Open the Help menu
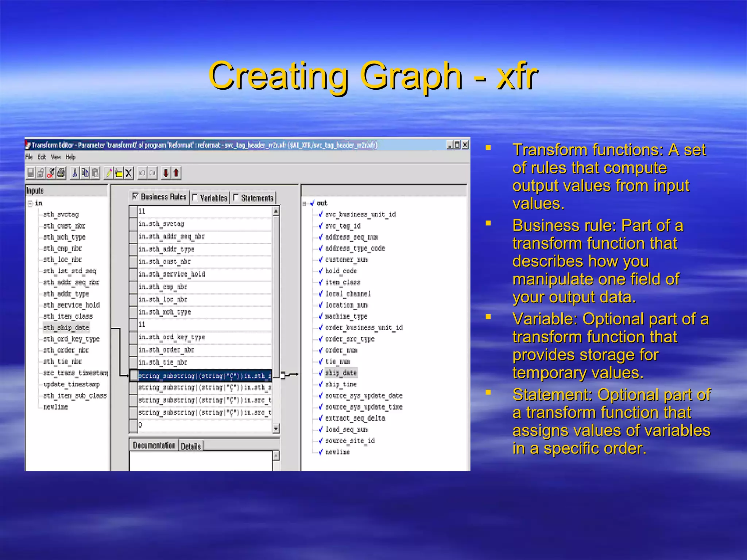 tap(70, 157)
